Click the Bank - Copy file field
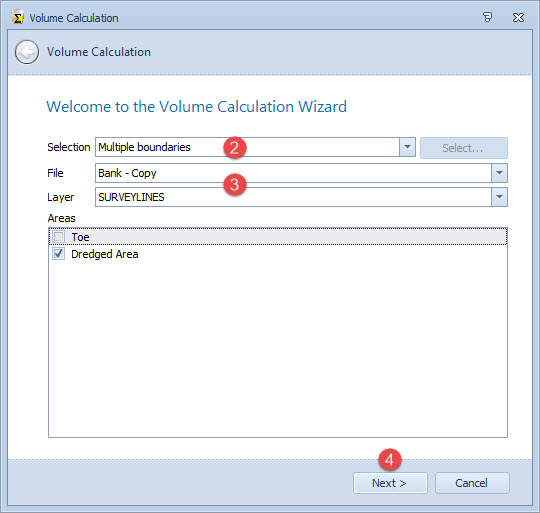Viewport: 540px width, 513px height. 293,173
